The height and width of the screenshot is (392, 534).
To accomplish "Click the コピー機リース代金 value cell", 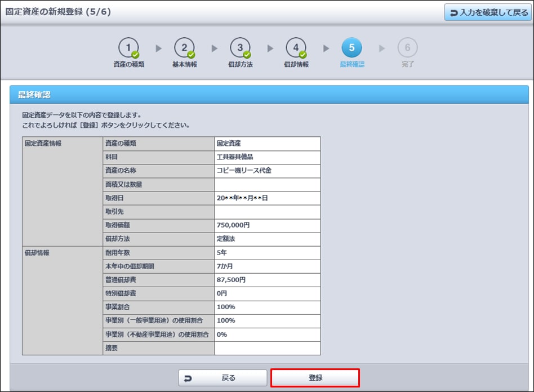I will (x=268, y=171).
